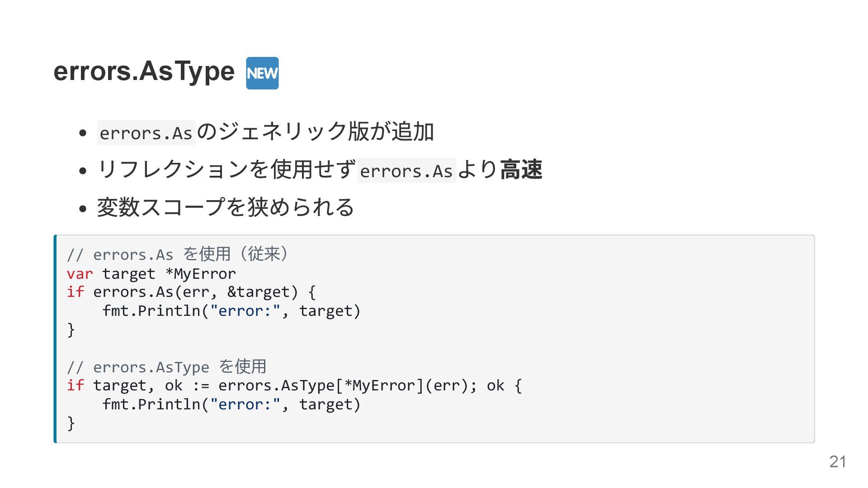Click the := operator in the code
Viewport: 868px width, 488px height.
201,386
